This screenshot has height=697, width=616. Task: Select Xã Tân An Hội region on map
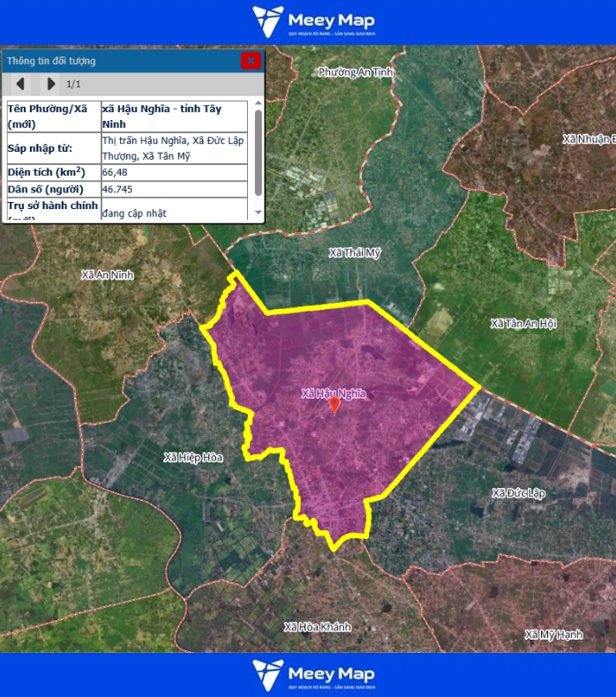click(523, 324)
